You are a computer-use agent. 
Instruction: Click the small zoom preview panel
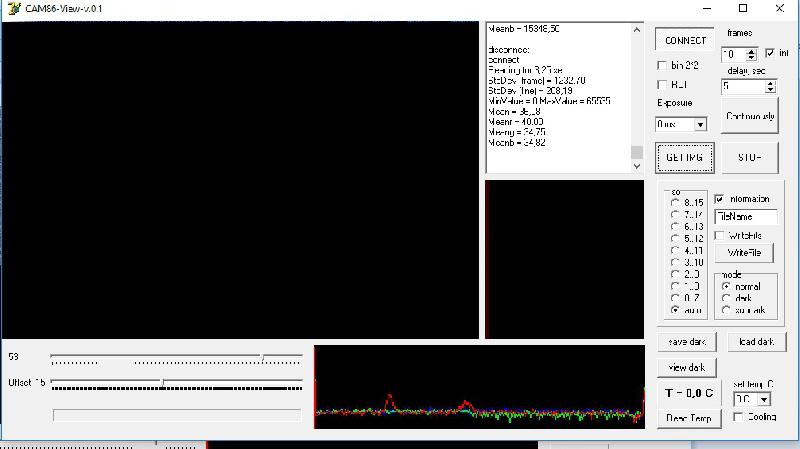click(x=564, y=259)
